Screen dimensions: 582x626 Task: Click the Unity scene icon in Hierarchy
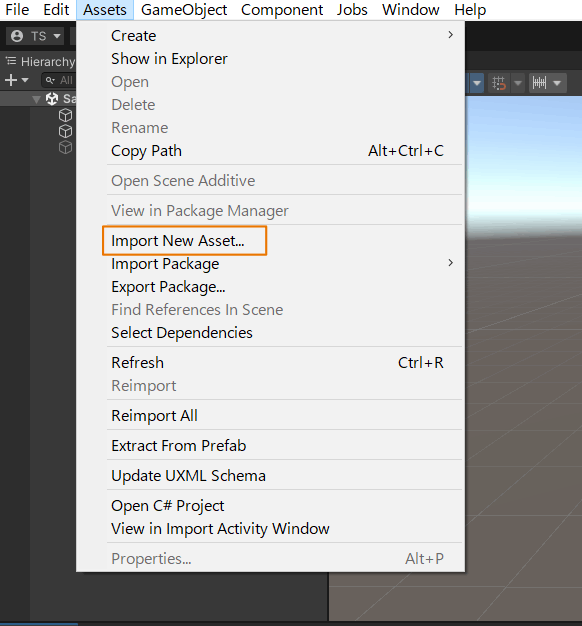click(52, 99)
